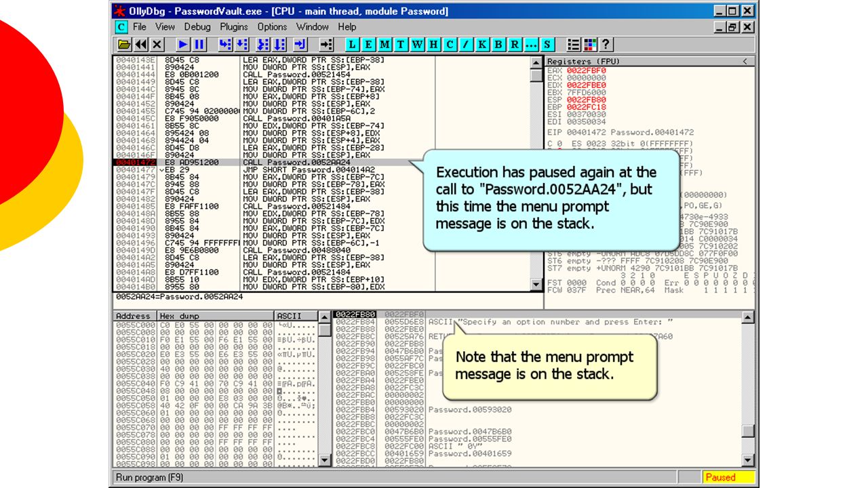
Task: Select the CALL Password.0052AA24 instruction
Action: 296,163
